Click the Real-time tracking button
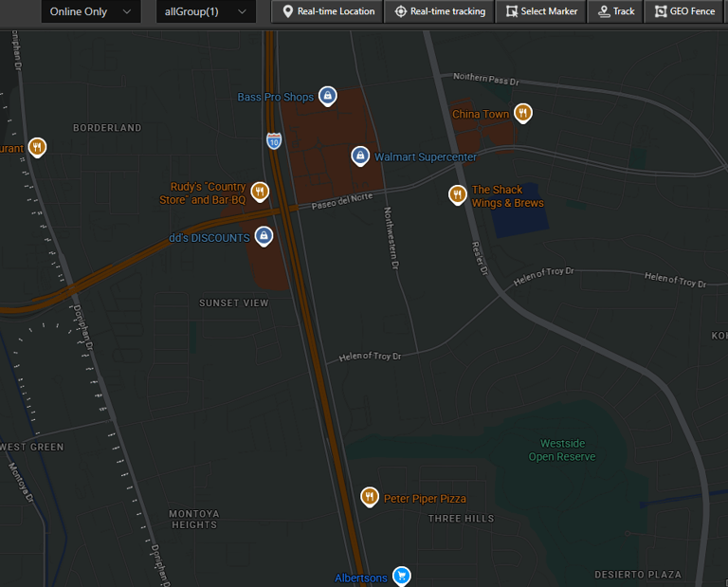The image size is (728, 587). click(x=440, y=11)
